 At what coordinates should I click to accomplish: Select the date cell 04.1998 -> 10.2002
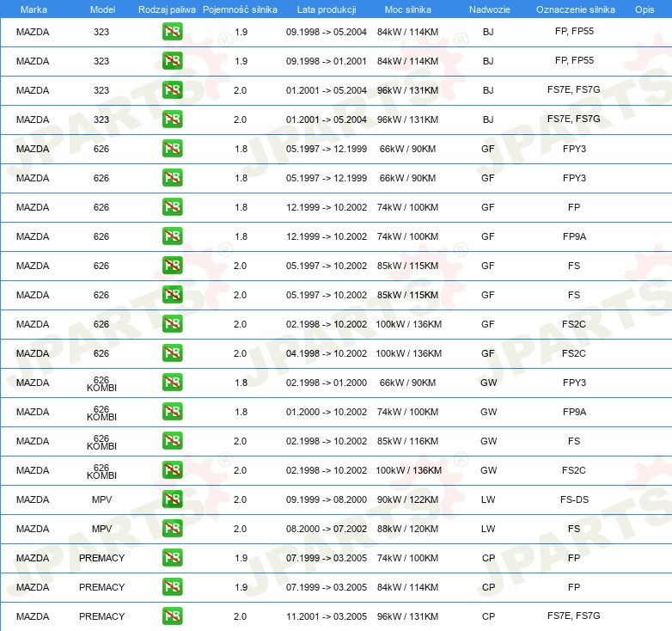[x=327, y=353]
